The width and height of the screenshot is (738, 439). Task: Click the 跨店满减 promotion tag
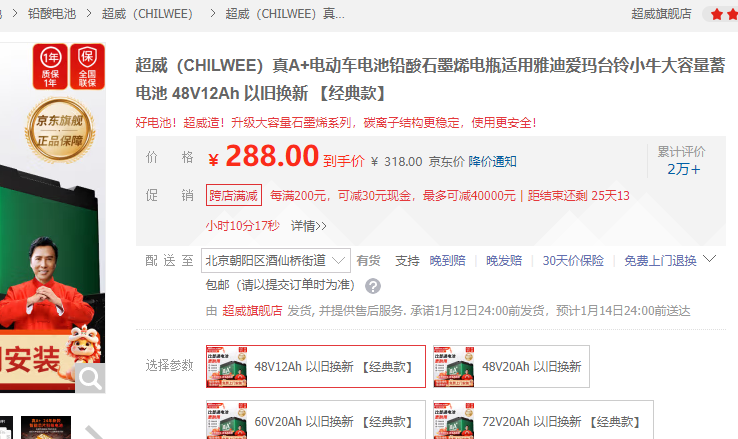233,195
